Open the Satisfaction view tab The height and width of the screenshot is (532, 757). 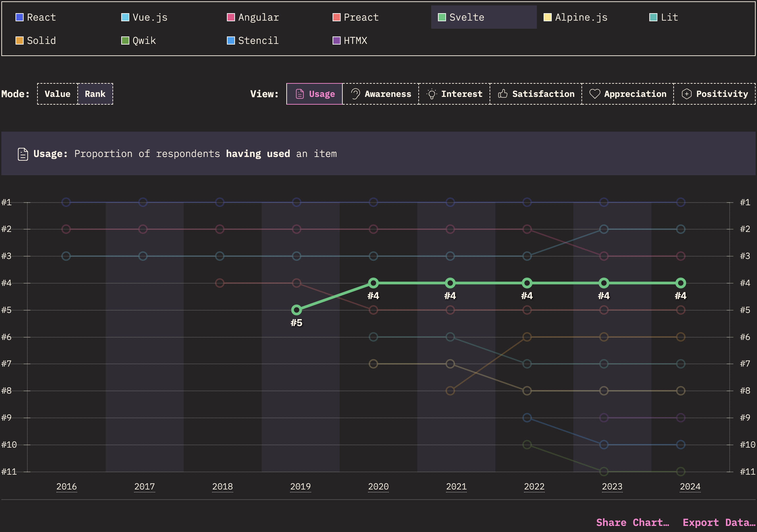pyautogui.click(x=536, y=94)
